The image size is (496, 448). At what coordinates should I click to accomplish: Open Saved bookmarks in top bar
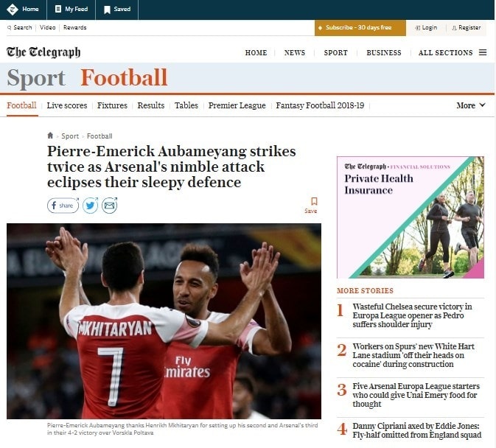117,9
